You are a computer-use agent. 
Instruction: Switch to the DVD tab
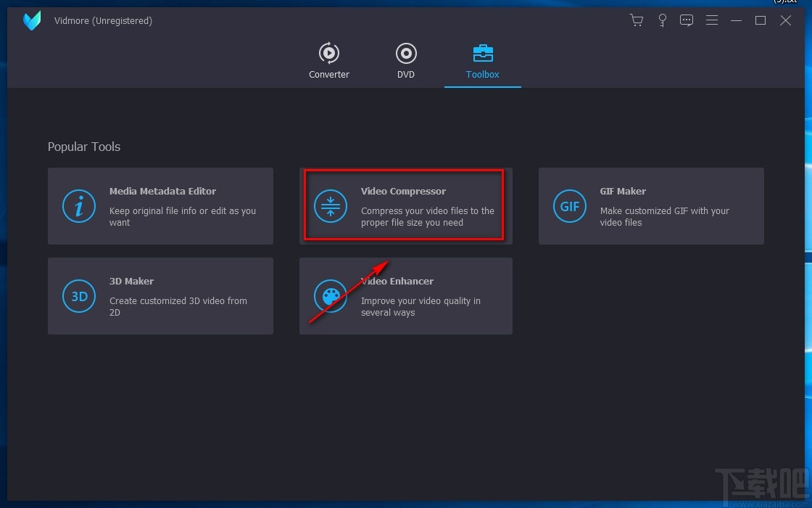click(x=406, y=61)
